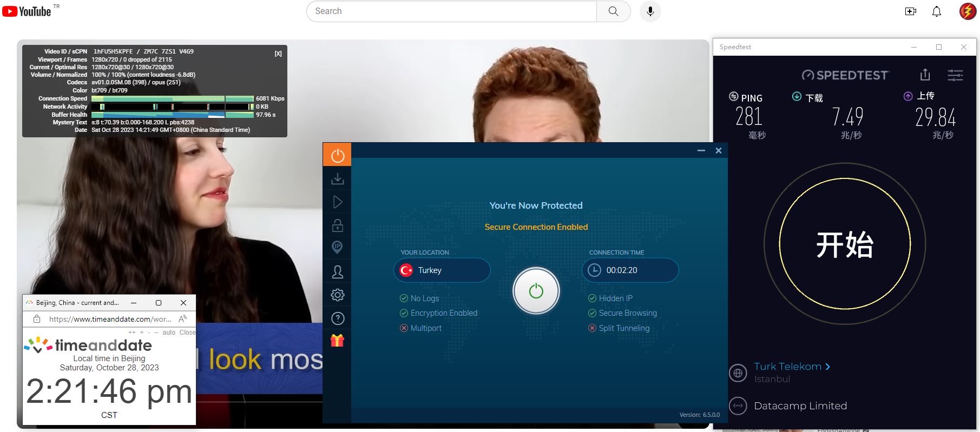The image size is (980, 432).
Task: Click the gift box icon in sidebar
Action: [x=337, y=341]
